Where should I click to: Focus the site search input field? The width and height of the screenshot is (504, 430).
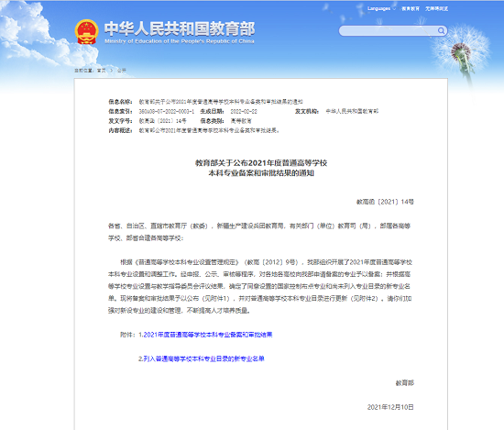pos(389,30)
